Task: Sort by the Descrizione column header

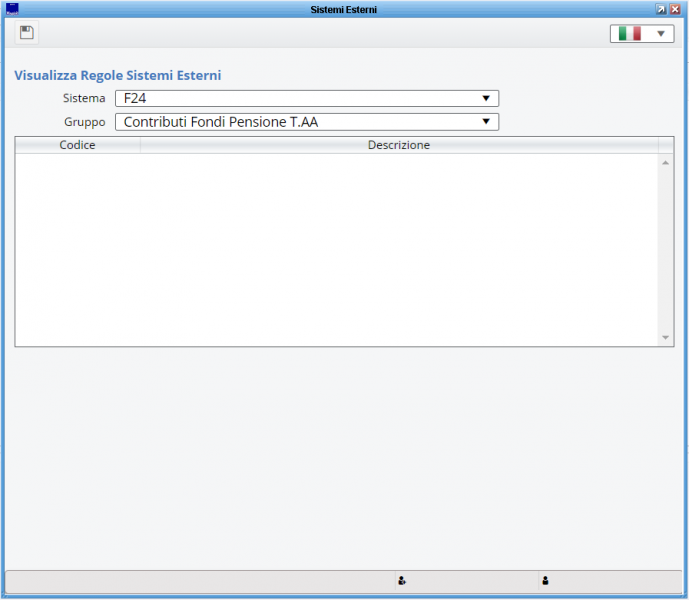Action: point(399,145)
